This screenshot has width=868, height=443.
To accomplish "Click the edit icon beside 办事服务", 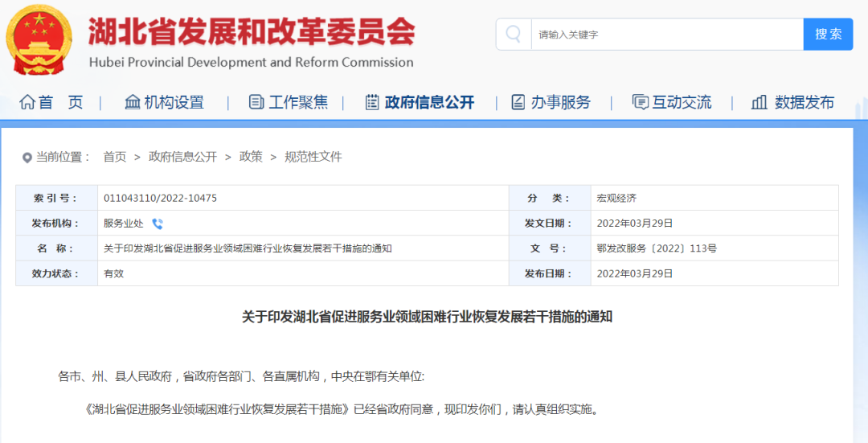I will 518,102.
